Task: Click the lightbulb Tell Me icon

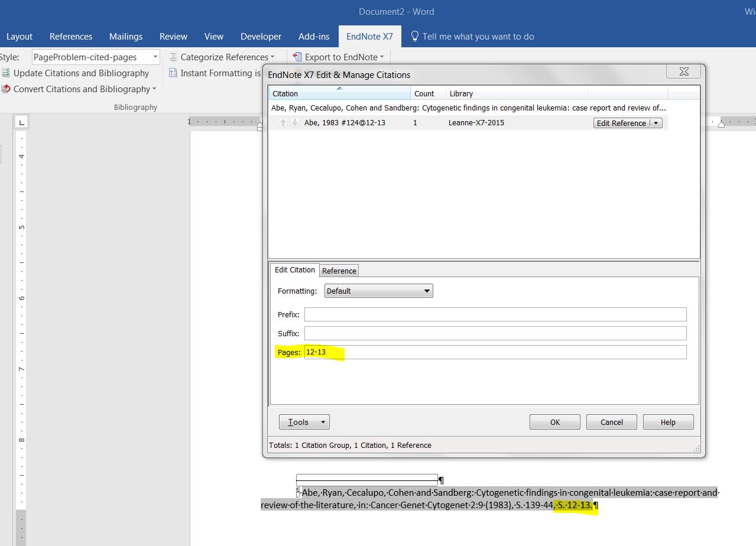Action: (415, 37)
